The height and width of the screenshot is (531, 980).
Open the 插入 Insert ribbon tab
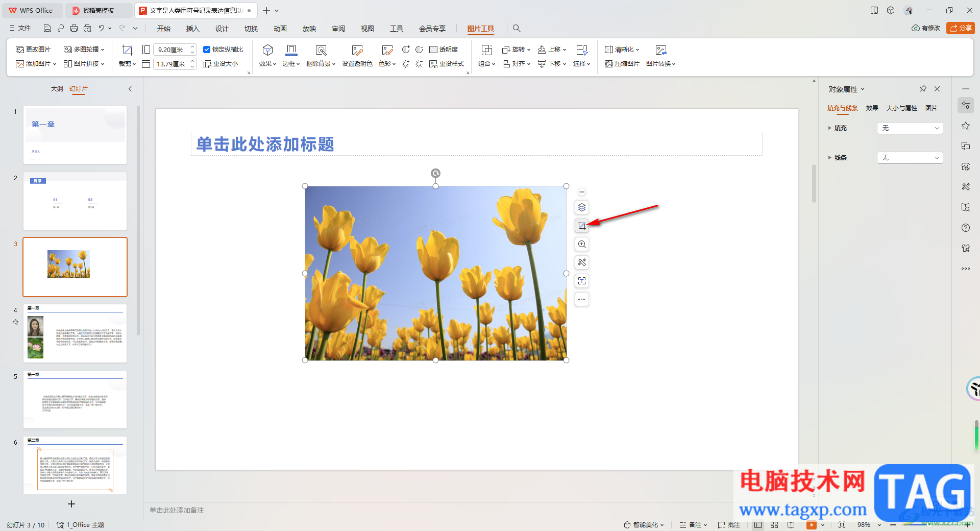192,29
